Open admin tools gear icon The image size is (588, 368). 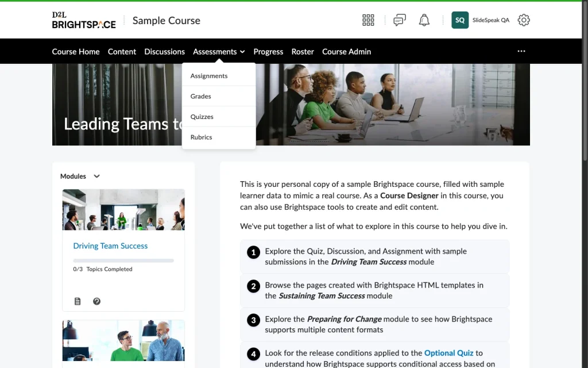(x=524, y=20)
